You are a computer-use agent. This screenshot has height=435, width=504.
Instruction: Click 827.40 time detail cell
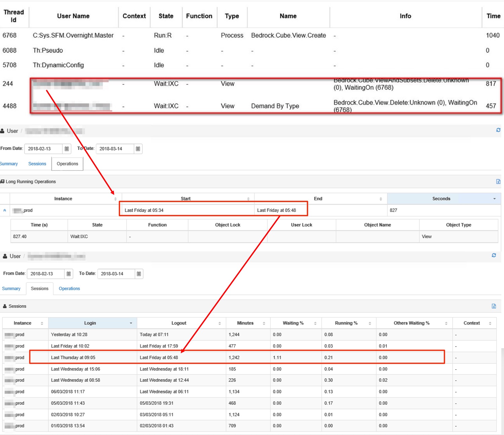click(x=20, y=237)
